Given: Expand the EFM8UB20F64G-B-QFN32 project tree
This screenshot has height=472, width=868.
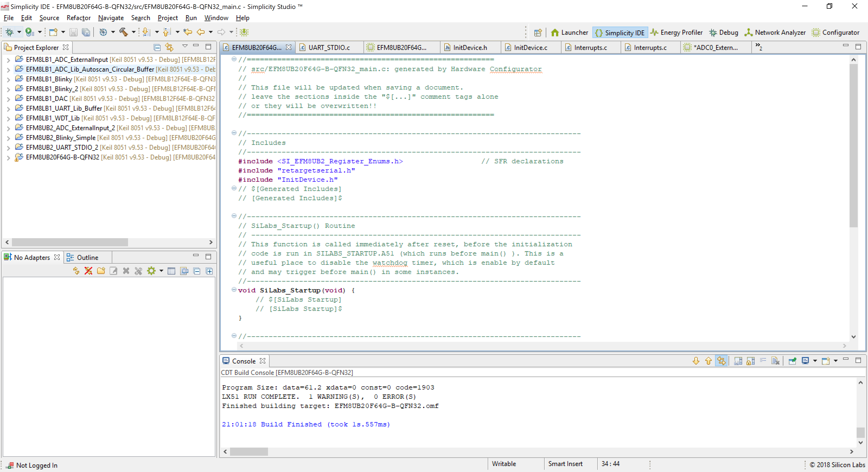Looking at the screenshot, I should click(8, 157).
